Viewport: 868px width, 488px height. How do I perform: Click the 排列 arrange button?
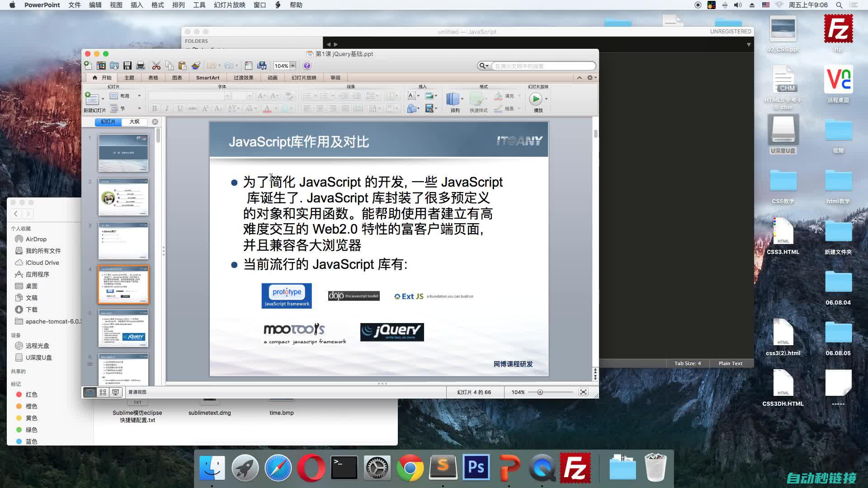coord(453,99)
